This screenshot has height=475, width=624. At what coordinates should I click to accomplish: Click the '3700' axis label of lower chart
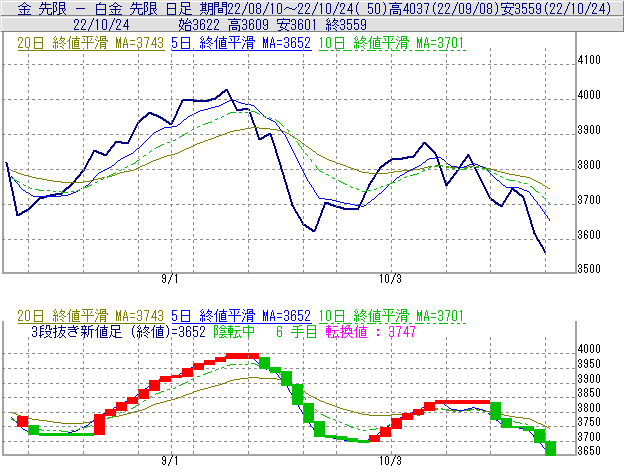coord(589,437)
